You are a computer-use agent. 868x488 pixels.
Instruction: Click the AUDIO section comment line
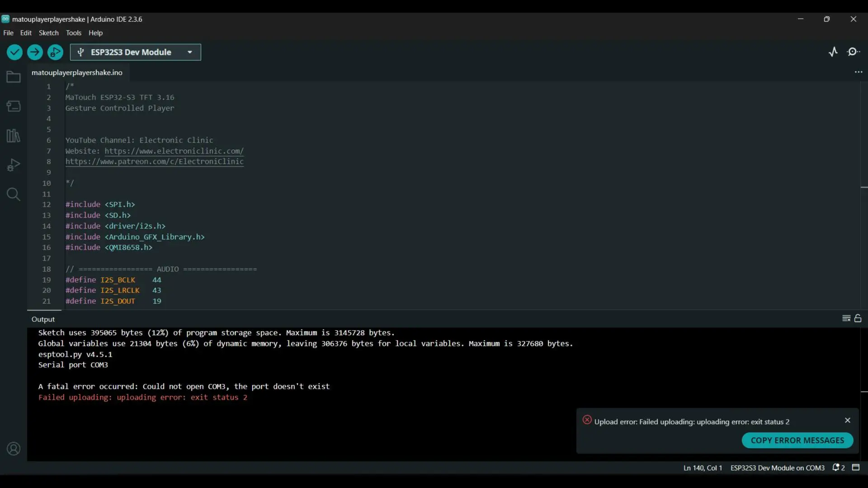[161, 269]
